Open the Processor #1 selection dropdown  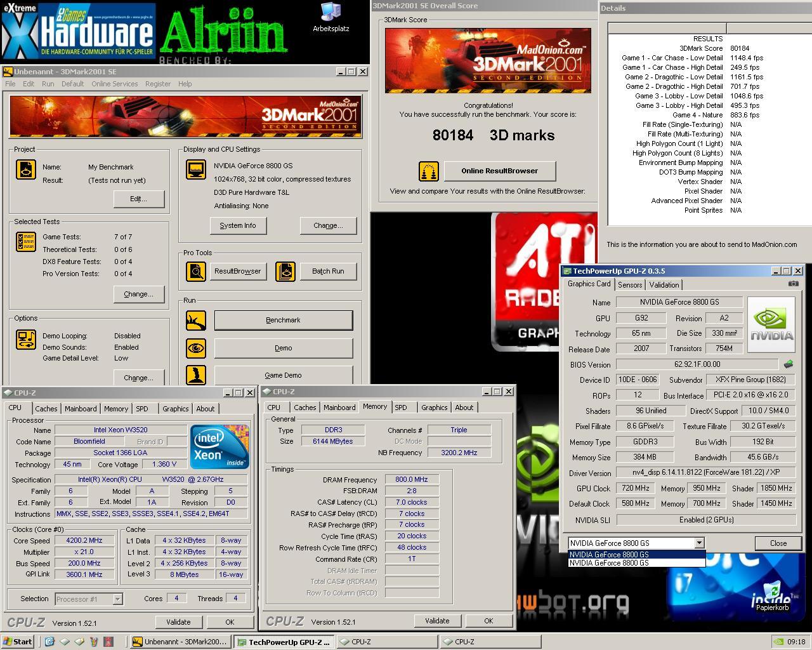tap(117, 599)
